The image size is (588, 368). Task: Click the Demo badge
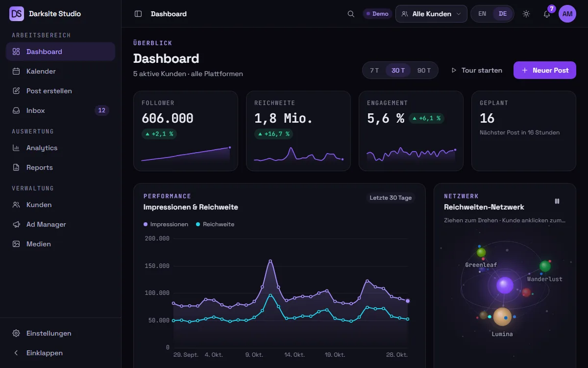point(377,14)
